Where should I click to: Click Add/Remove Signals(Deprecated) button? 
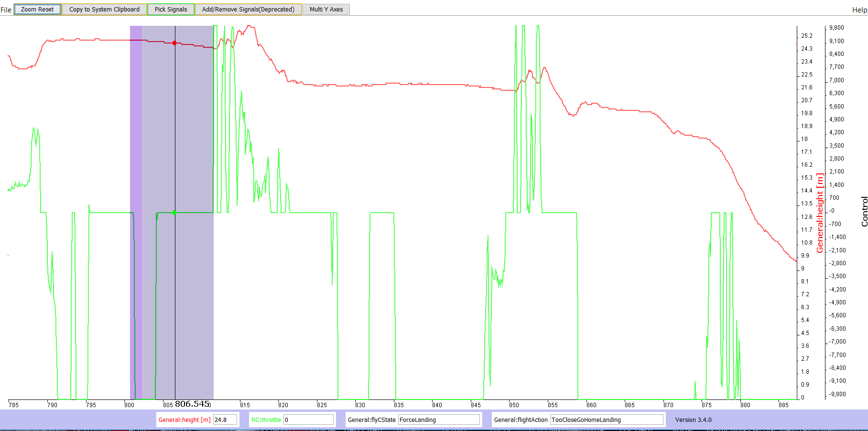point(248,9)
